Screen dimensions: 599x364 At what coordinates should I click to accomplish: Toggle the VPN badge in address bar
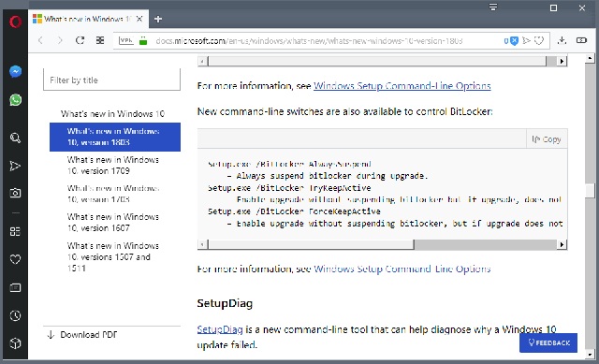tap(126, 40)
